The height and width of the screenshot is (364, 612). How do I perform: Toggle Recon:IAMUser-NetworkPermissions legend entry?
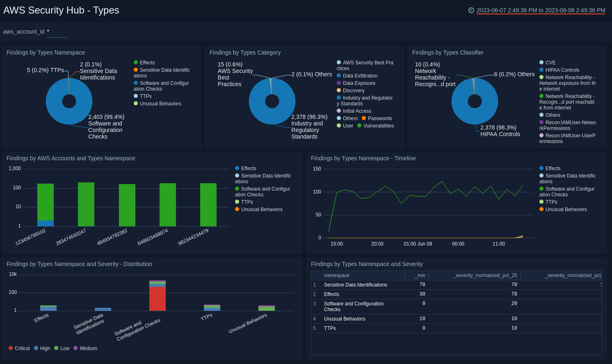click(568, 125)
